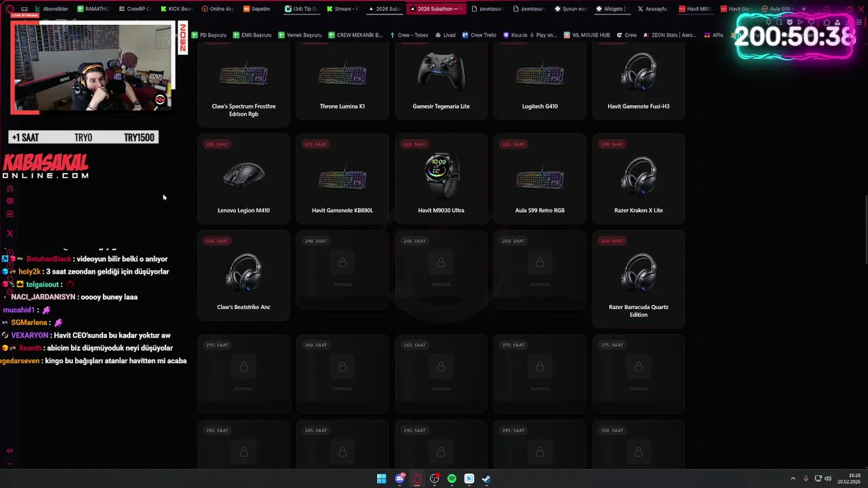Open the Yemek Başvuru bookmark
868x488 pixels.
[x=299, y=35]
